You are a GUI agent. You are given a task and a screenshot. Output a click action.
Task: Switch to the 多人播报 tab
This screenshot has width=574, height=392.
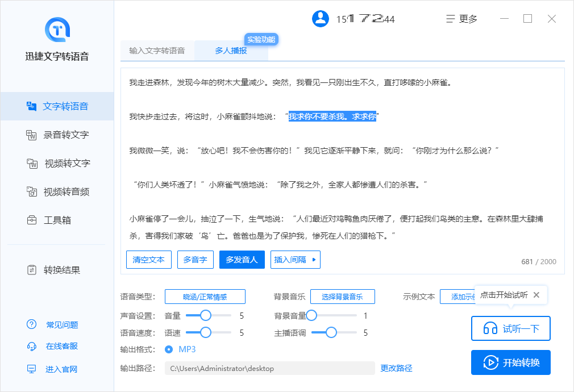click(x=231, y=50)
